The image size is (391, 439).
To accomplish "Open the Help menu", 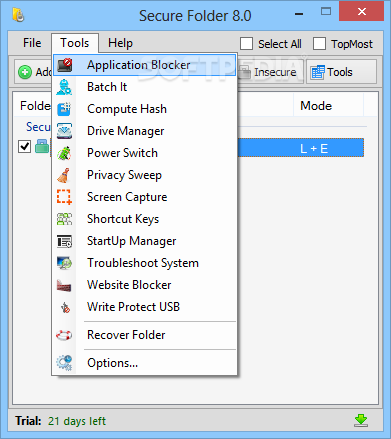I will (x=120, y=43).
